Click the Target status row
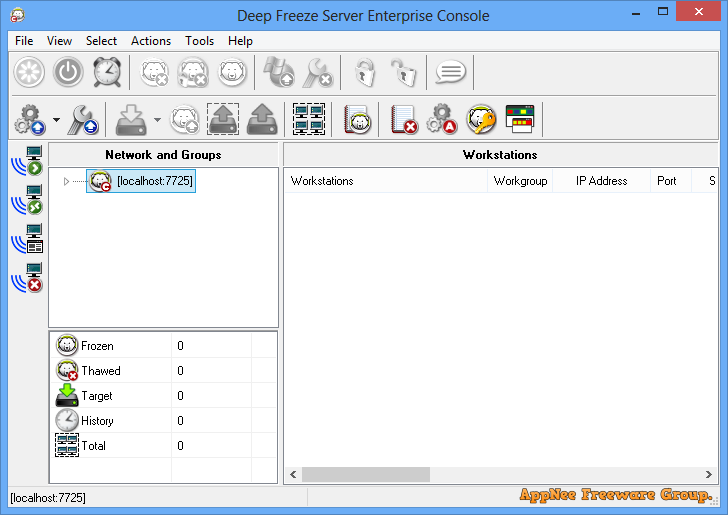Image resolution: width=728 pixels, height=515 pixels. pyautogui.click(x=163, y=396)
